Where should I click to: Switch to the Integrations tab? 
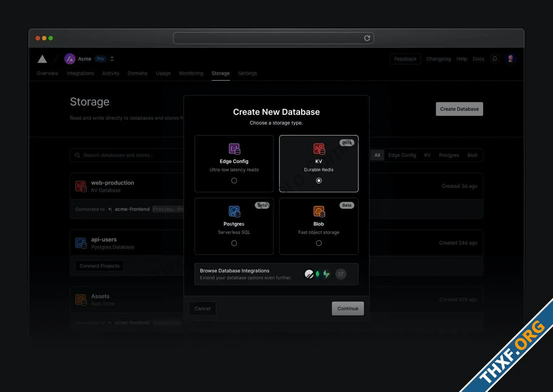[80, 73]
